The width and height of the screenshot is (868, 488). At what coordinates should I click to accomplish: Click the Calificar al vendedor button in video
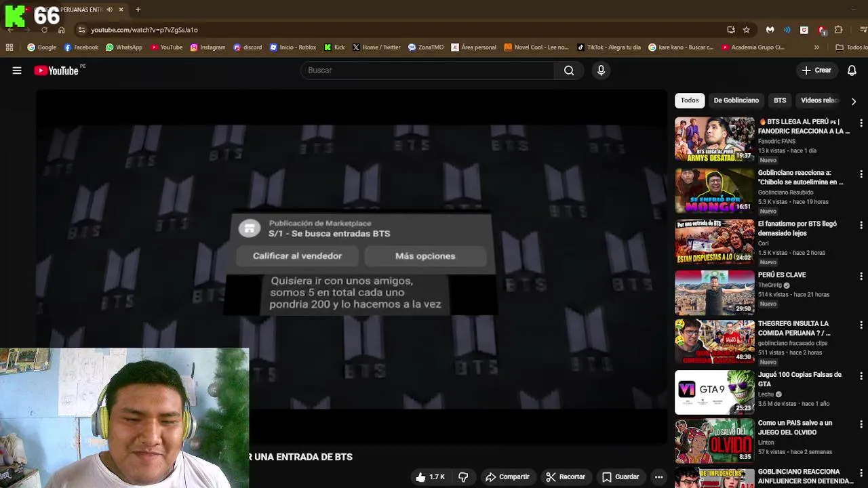tap(297, 256)
